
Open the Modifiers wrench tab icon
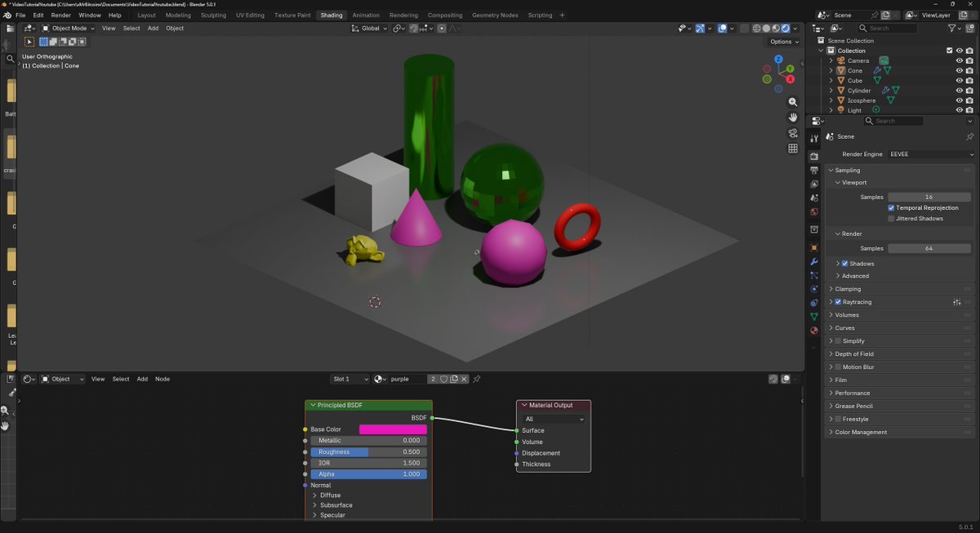pyautogui.click(x=813, y=261)
